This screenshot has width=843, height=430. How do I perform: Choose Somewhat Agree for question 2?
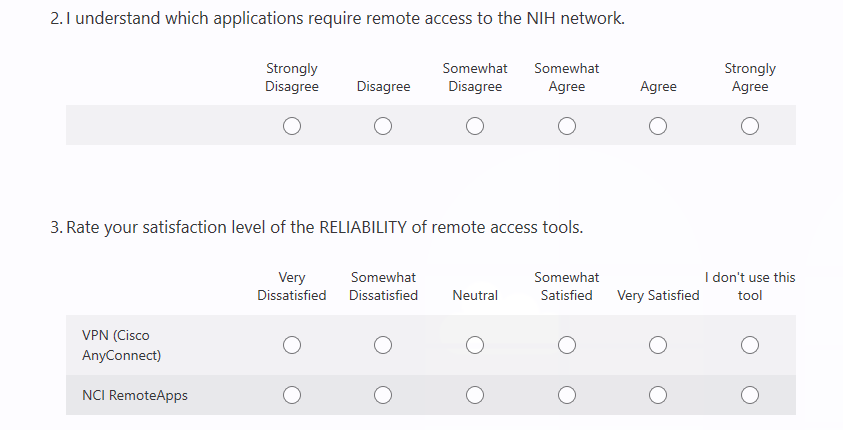[567, 126]
